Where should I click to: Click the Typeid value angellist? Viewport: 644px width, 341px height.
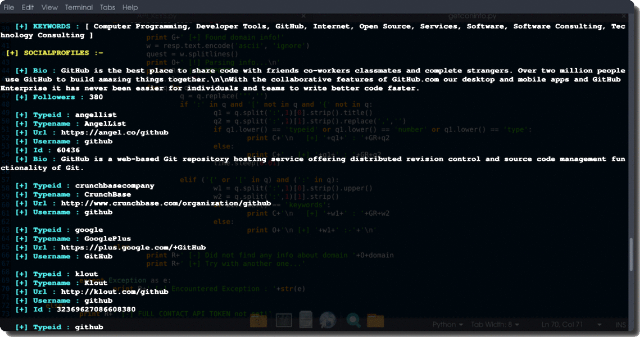(x=96, y=115)
